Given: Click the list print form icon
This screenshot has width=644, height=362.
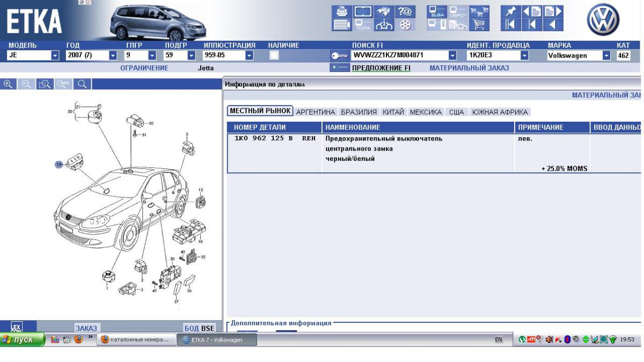Looking at the screenshot, I should tap(341, 25).
